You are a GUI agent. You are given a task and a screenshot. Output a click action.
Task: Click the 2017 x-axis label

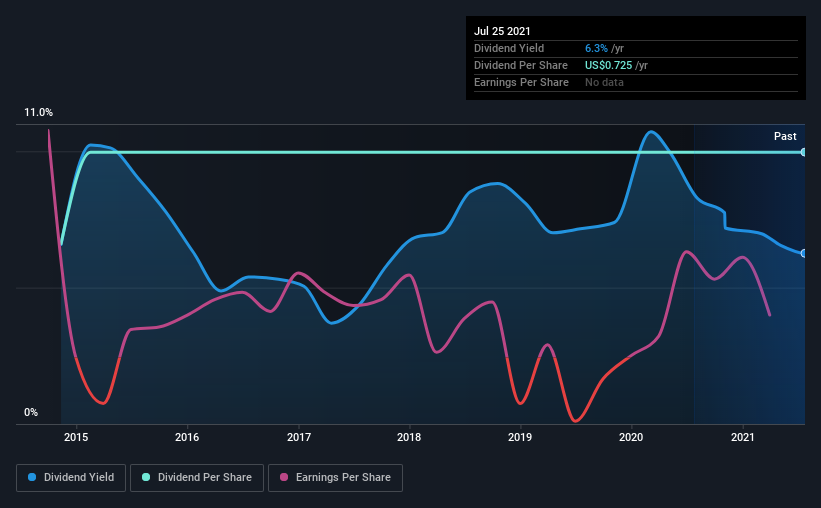(x=298, y=437)
